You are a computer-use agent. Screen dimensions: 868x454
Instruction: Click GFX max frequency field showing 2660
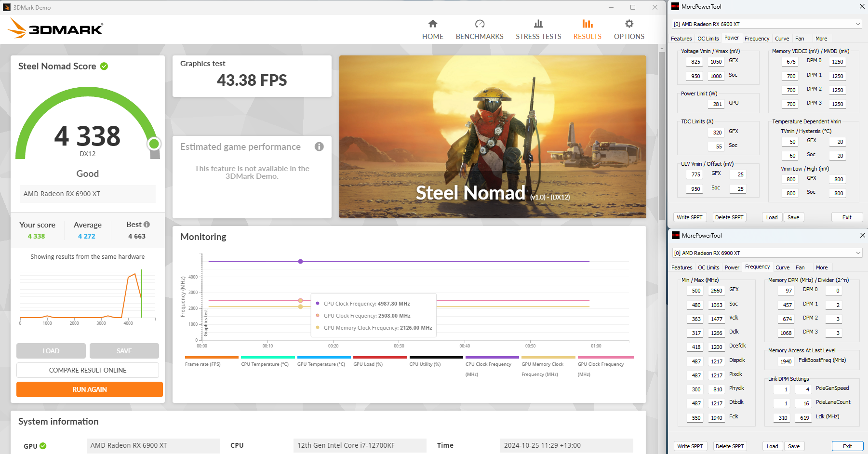pyautogui.click(x=716, y=291)
